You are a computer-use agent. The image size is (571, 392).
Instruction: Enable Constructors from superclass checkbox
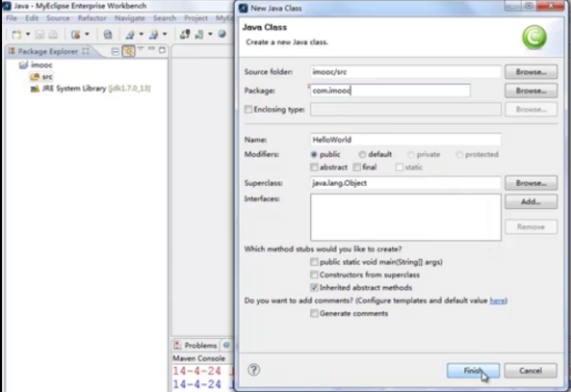(x=314, y=274)
